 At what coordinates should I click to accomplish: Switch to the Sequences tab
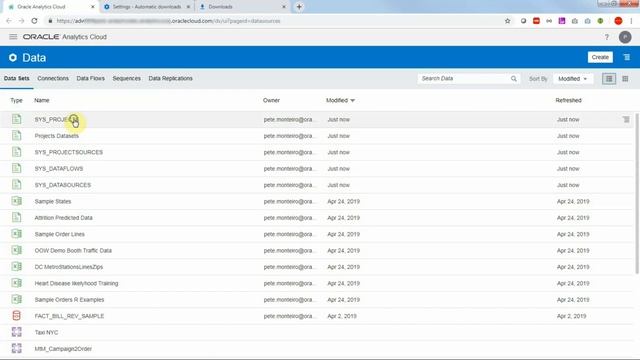pyautogui.click(x=127, y=78)
